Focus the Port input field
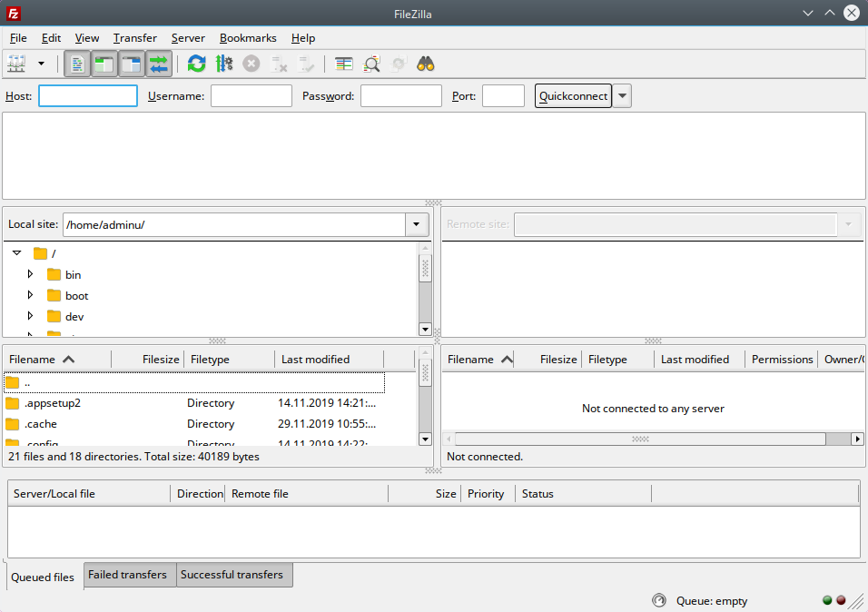 (503, 96)
